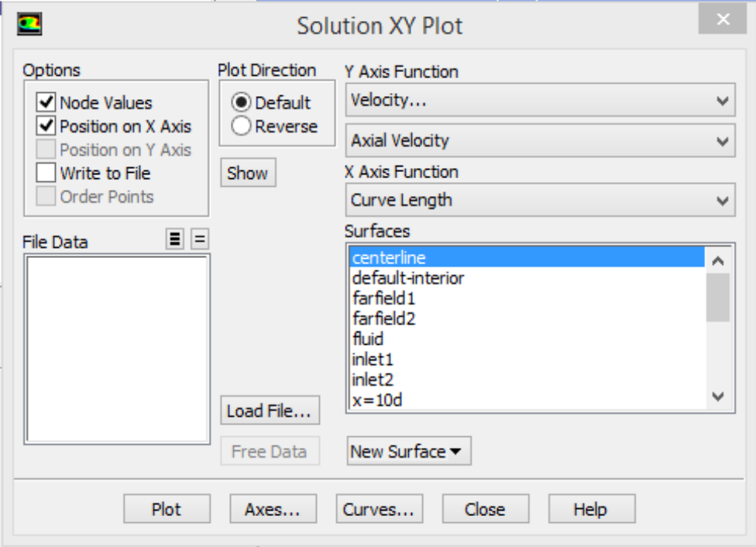Open the New Surface menu
756x547 pixels.
[409, 452]
